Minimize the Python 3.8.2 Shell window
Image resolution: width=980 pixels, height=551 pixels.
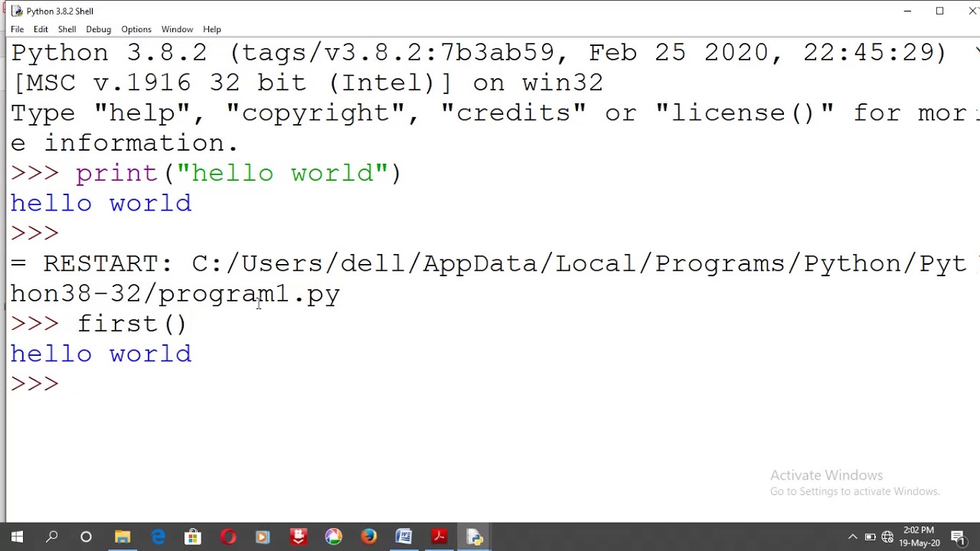point(907,11)
